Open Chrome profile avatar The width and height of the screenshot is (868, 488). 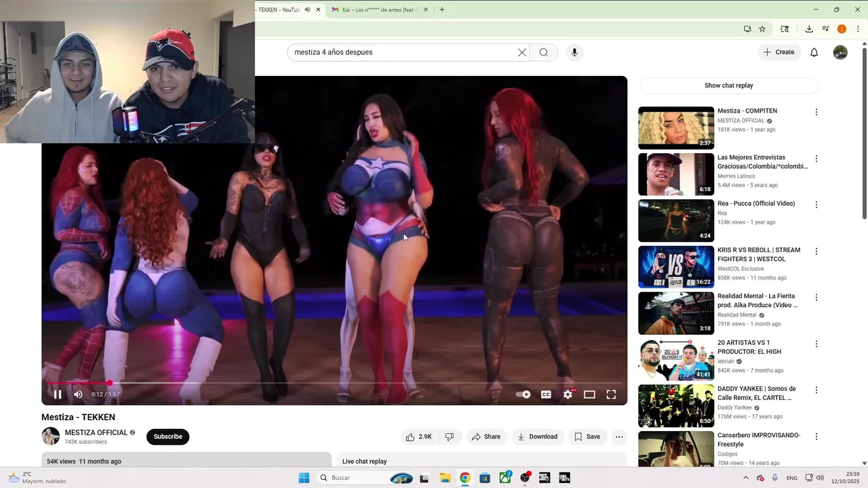(842, 29)
